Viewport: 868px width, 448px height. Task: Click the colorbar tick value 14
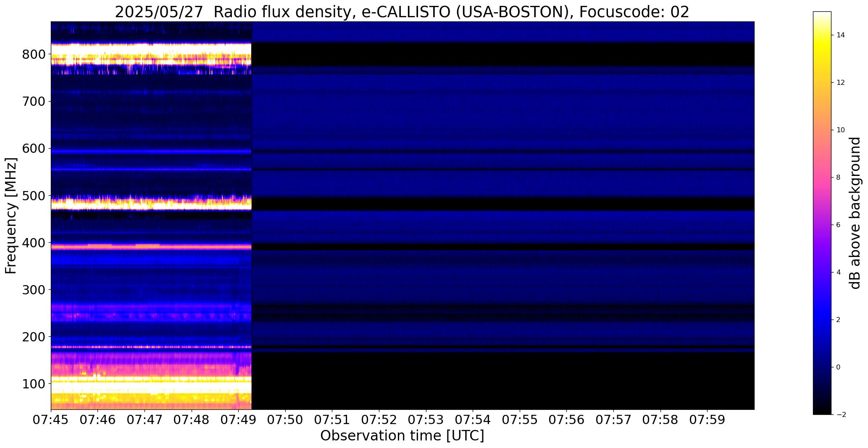tap(841, 35)
